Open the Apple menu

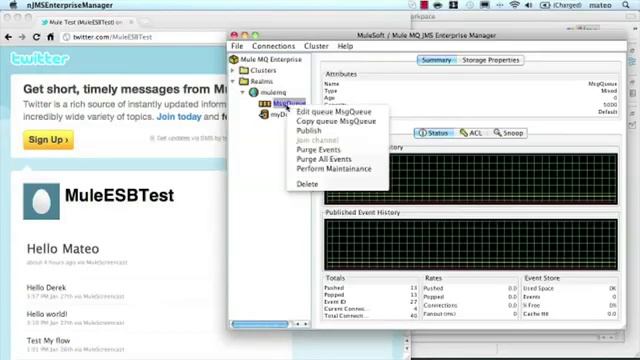(x=13, y=5)
